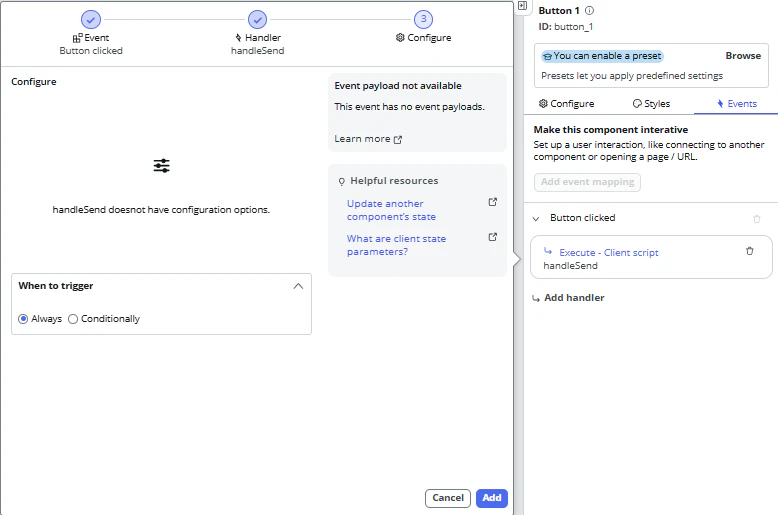Click the Learn more external link icon
Image resolution: width=778 pixels, height=515 pixels.
[398, 140]
